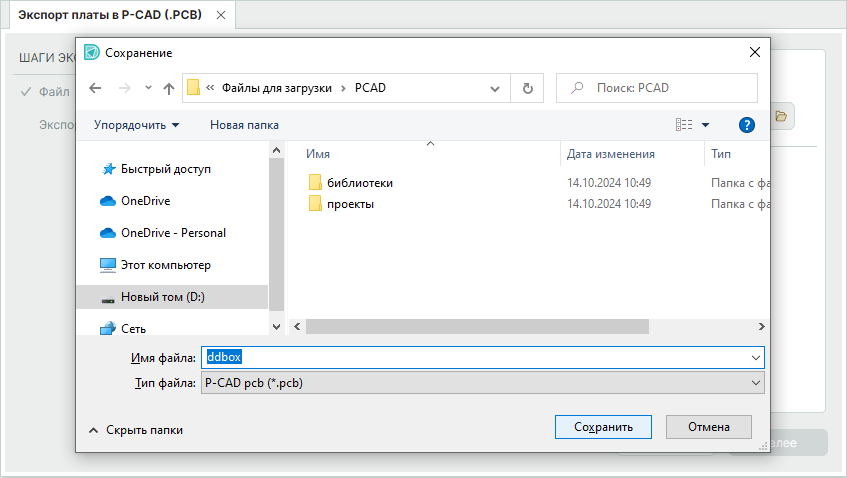
Task: Refresh the PCAD folder listing
Action: [527, 88]
